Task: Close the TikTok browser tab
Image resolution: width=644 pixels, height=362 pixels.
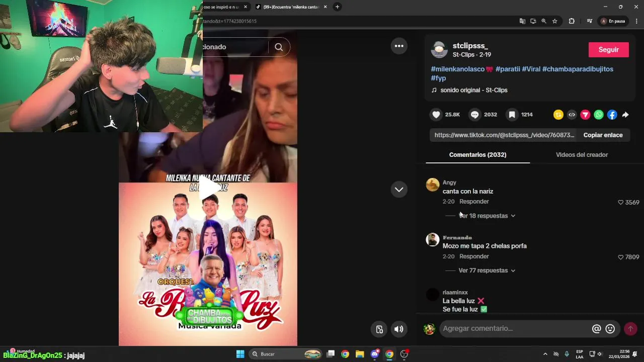Action: tap(325, 7)
